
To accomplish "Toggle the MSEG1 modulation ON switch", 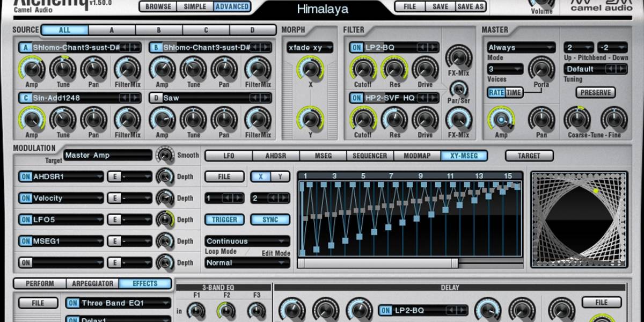I will tap(26, 241).
